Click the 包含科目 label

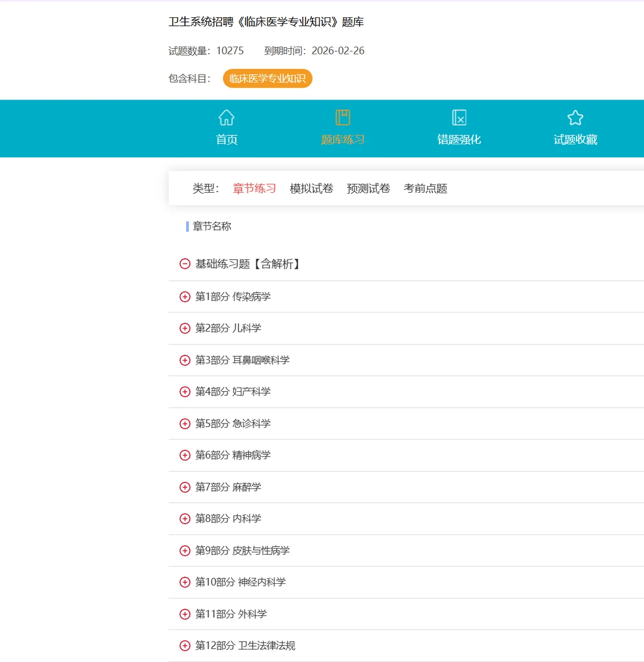pos(190,79)
